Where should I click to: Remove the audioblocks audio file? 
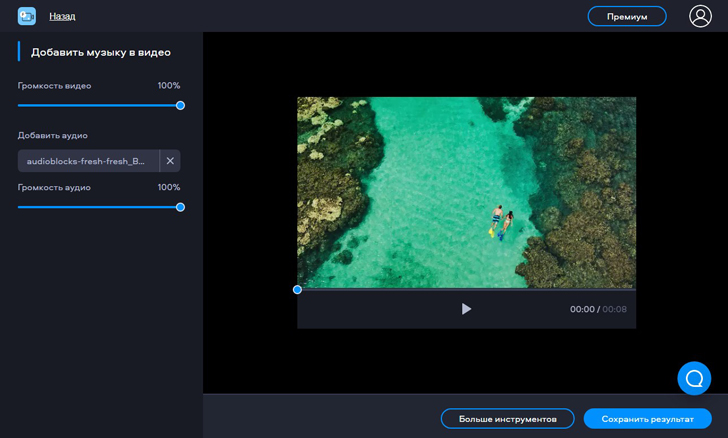coord(170,161)
